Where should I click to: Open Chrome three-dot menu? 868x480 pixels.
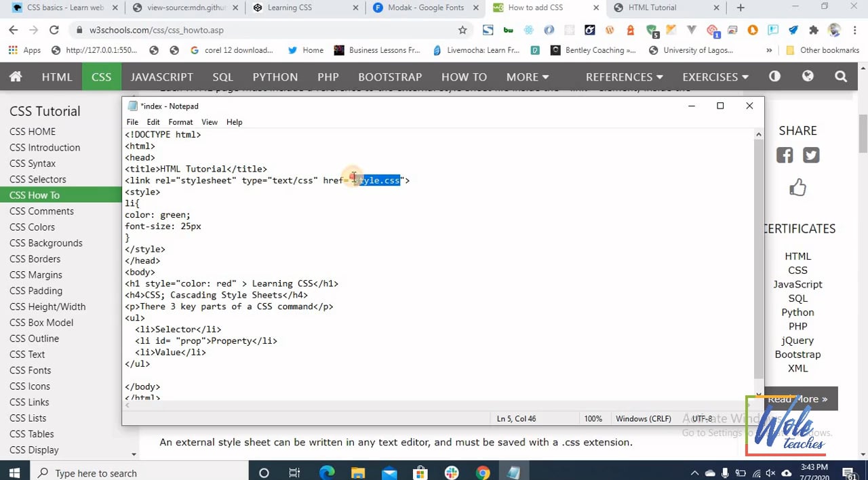[854, 30]
